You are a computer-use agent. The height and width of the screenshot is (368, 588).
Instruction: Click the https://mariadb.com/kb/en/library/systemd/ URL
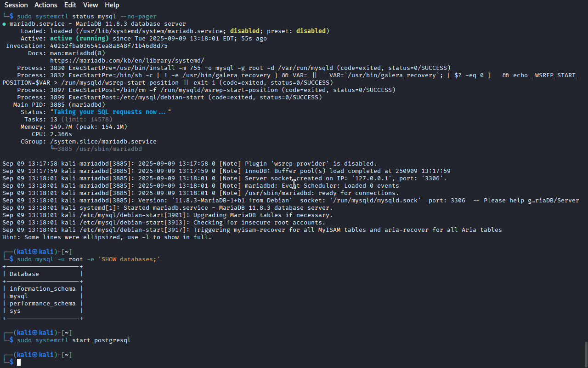coord(127,61)
